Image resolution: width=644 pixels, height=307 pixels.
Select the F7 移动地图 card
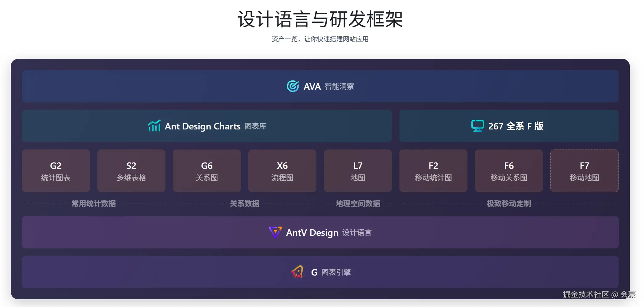tap(585, 171)
